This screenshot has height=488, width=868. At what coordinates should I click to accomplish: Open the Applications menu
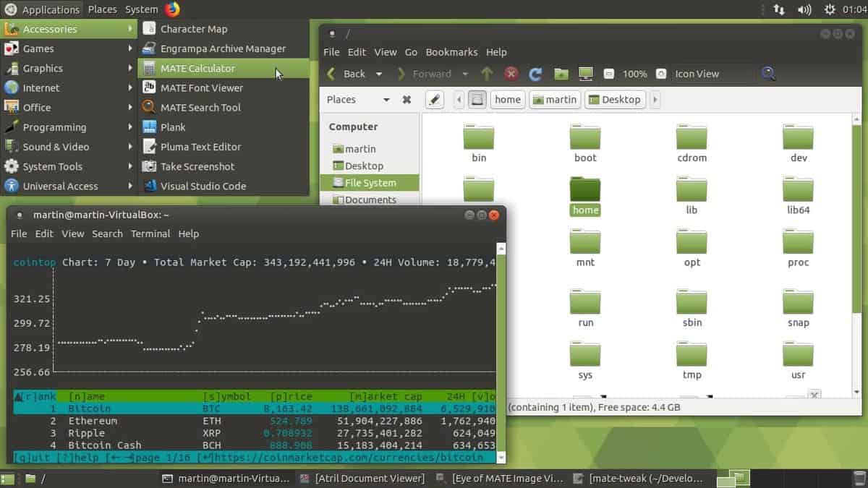point(42,9)
